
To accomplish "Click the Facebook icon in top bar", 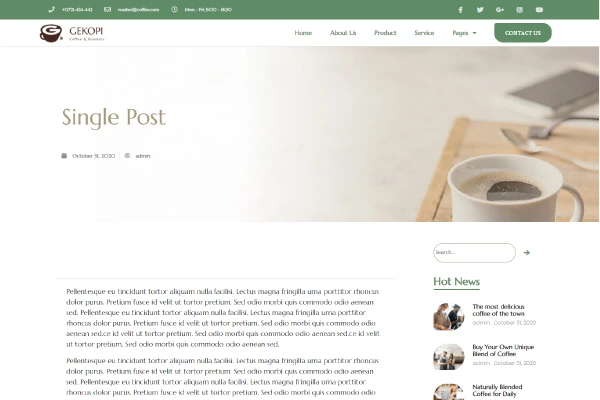I will [x=460, y=10].
